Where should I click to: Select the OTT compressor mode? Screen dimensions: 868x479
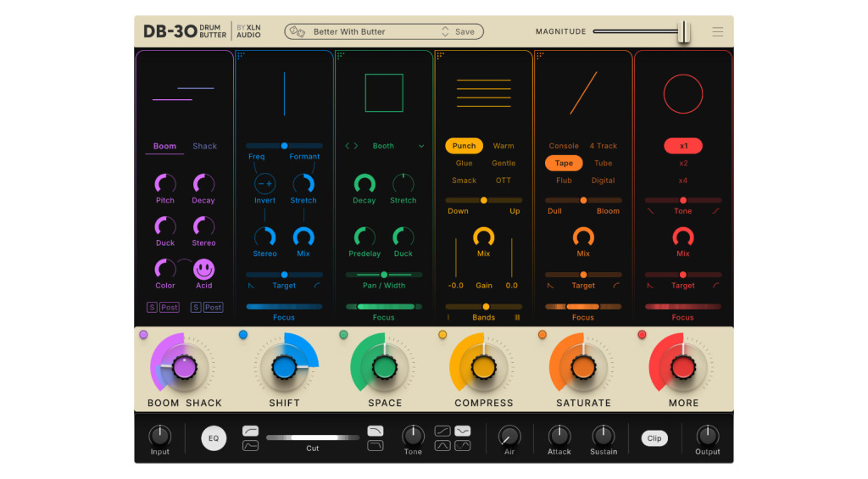504,181
